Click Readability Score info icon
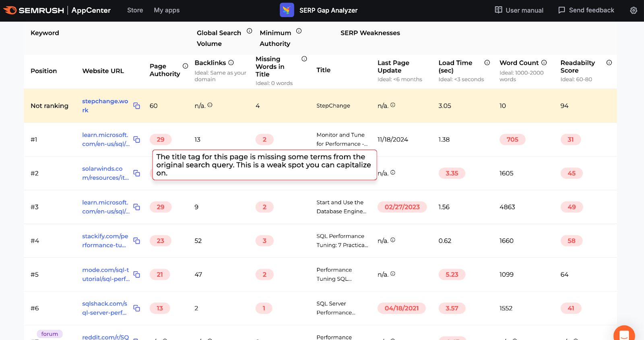This screenshot has height=340, width=644. [x=609, y=62]
